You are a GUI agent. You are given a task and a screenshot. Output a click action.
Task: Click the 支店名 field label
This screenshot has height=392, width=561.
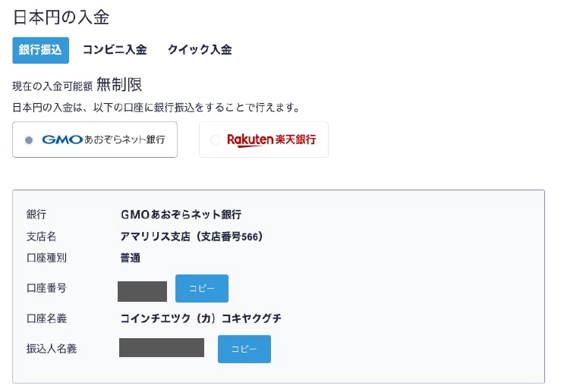click(x=41, y=237)
